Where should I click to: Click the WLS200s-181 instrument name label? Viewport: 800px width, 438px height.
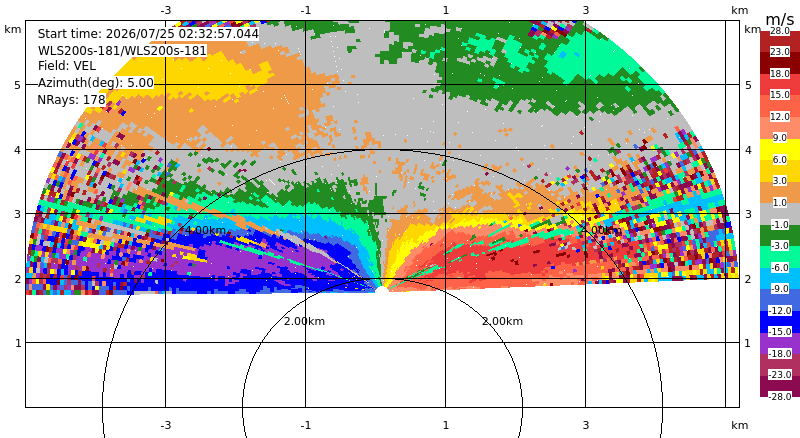(x=122, y=51)
